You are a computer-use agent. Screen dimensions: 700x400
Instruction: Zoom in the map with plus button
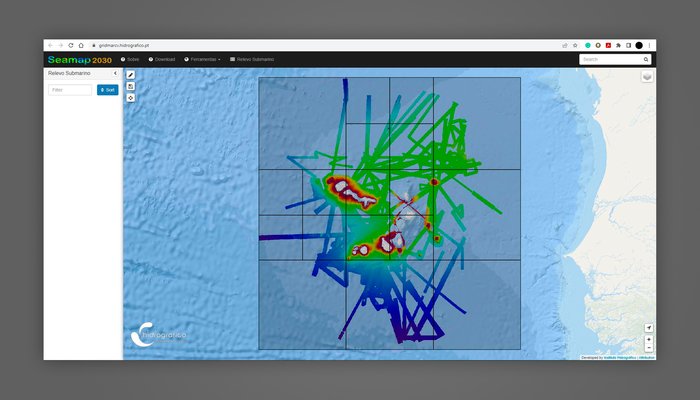pyautogui.click(x=648, y=339)
